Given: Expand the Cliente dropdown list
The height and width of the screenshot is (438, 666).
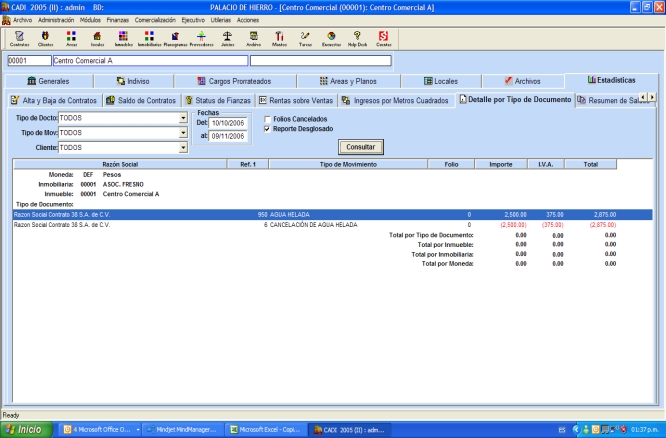Looking at the screenshot, I should click(183, 147).
